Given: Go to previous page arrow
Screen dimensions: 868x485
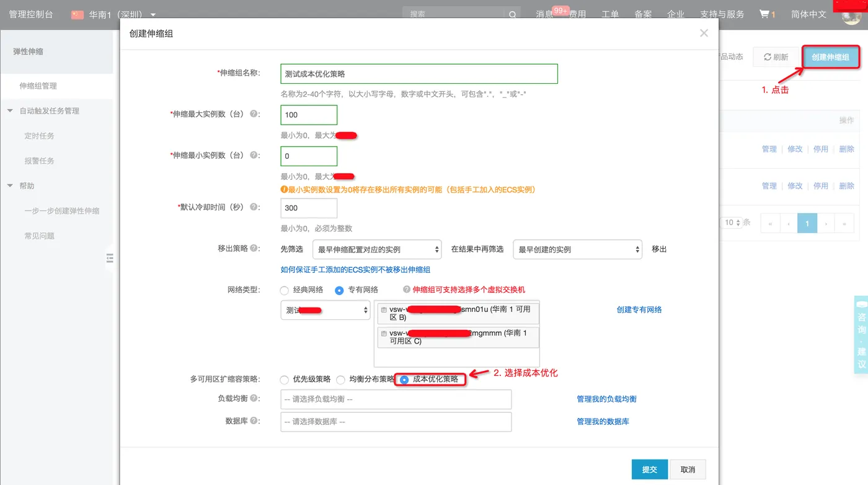Looking at the screenshot, I should pos(789,223).
